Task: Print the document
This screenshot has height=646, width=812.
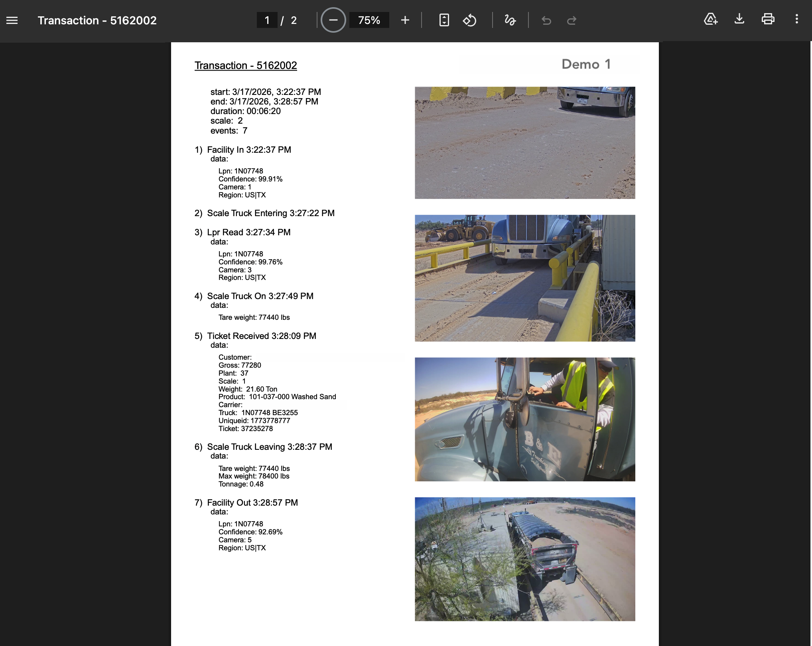Action: click(x=768, y=19)
